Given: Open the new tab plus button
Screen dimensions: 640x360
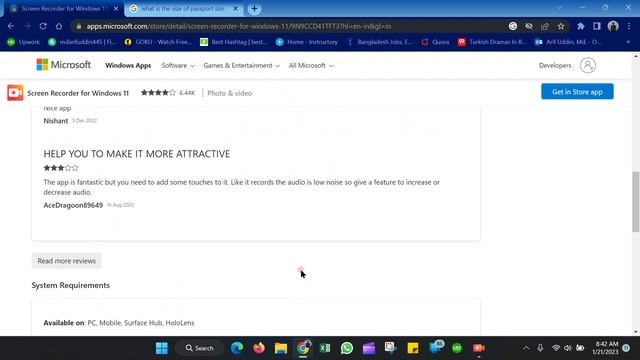Looking at the screenshot, I should 254,9.
